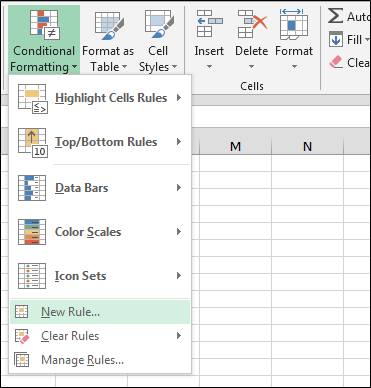Expand arrow next to Icon Sets

(x=179, y=276)
